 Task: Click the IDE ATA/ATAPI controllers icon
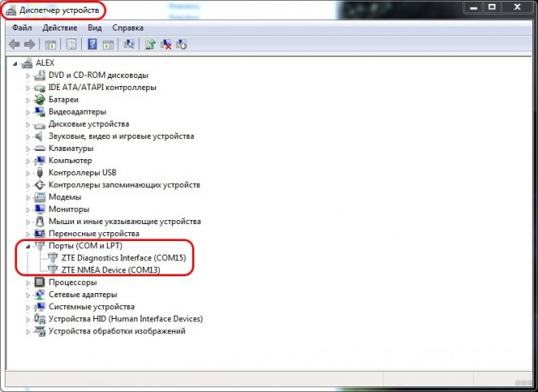point(40,88)
